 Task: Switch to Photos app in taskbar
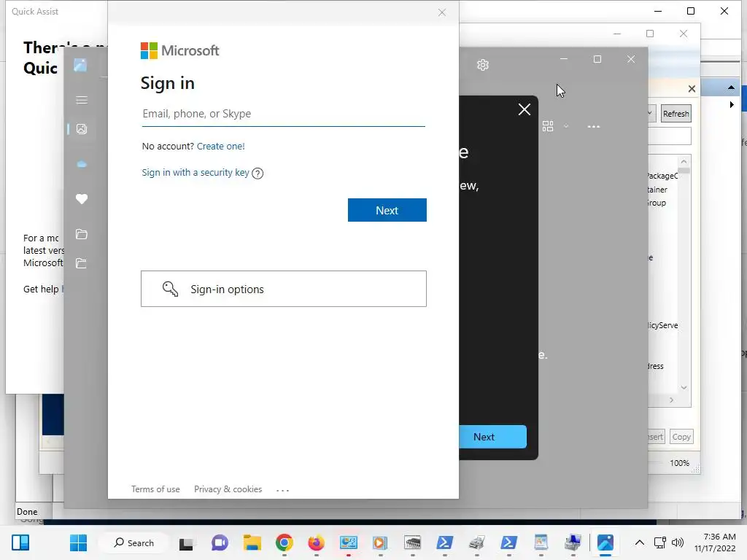[x=605, y=542]
